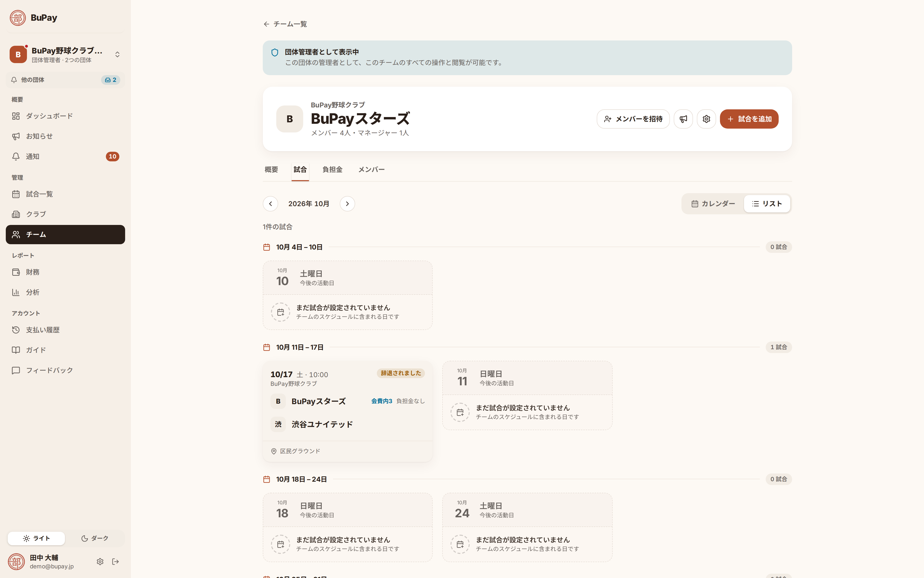Open team settings gear next to 試合を追加
The image size is (924, 578).
point(706,119)
